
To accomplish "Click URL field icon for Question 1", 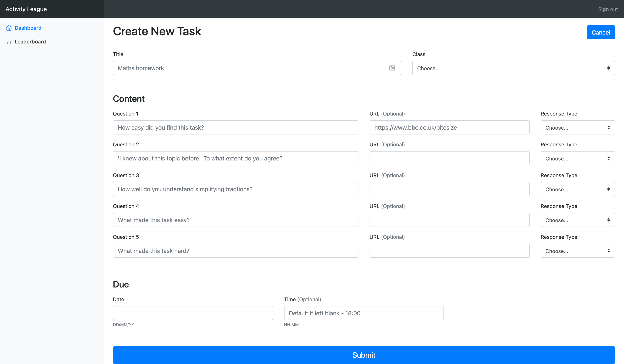I will [x=449, y=127].
